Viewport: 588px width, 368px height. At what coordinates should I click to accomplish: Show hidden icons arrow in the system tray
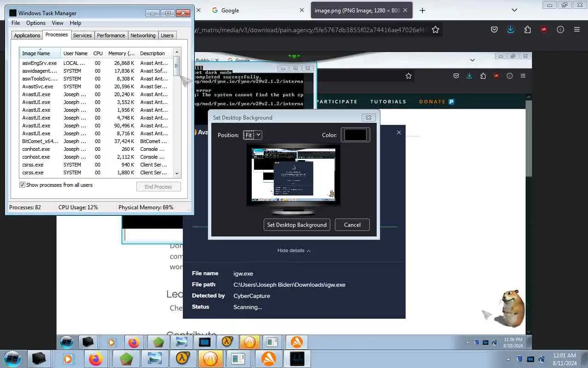[x=508, y=359]
